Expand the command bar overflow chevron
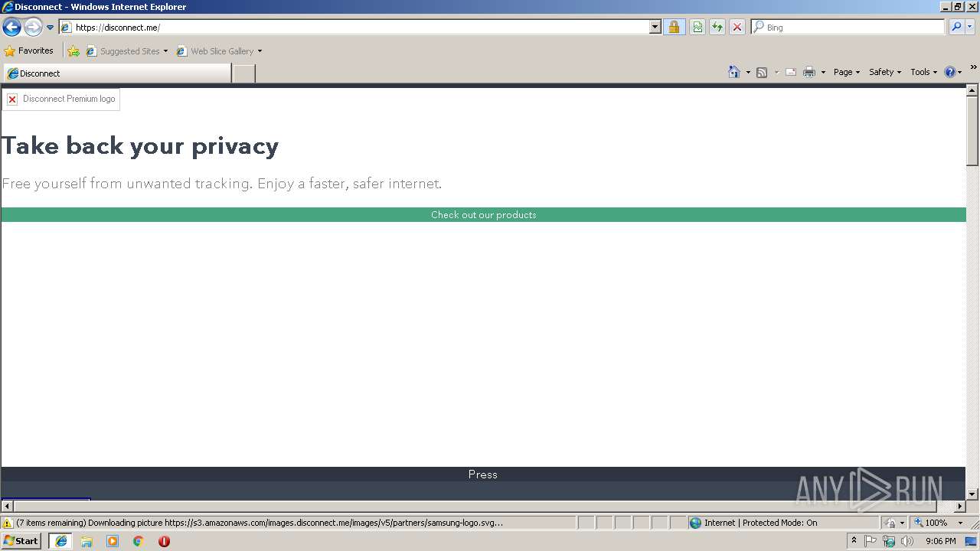 pos(973,67)
